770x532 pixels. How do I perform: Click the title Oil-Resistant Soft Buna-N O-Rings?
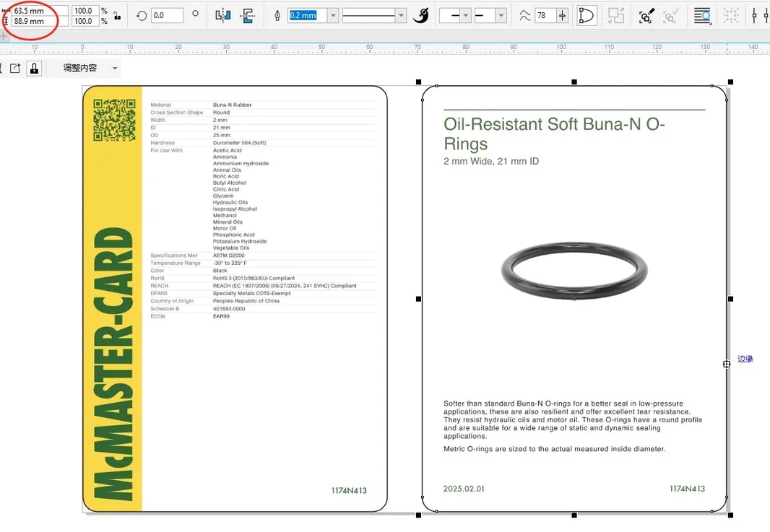coord(554,134)
